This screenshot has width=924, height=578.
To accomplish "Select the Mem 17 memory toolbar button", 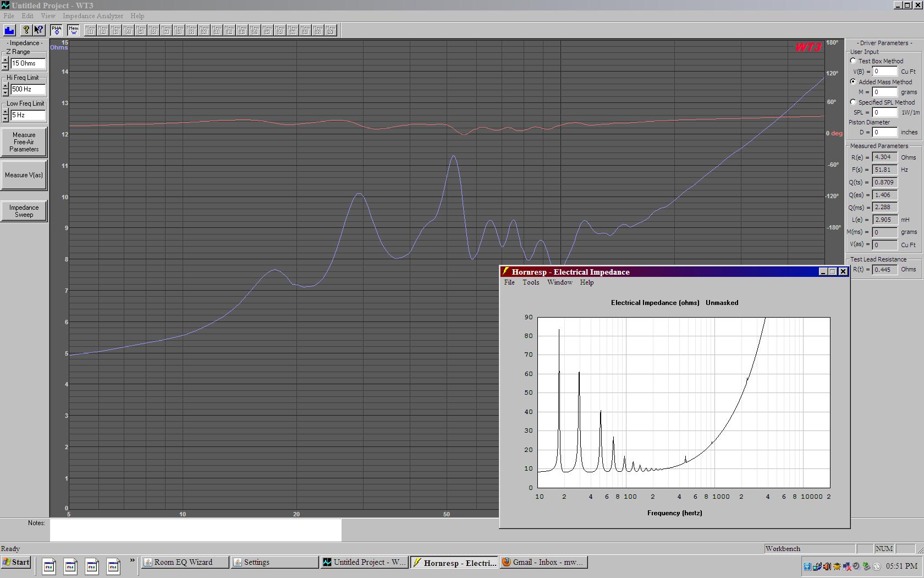I will (293, 30).
